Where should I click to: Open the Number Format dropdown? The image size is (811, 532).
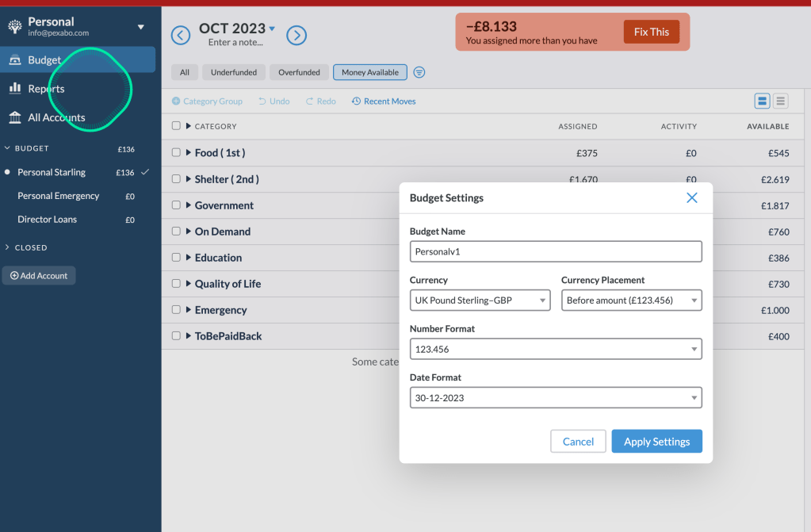(556, 349)
